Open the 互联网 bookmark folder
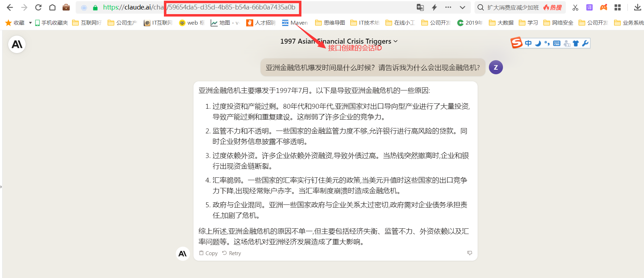The width and height of the screenshot is (644, 278). point(87,23)
